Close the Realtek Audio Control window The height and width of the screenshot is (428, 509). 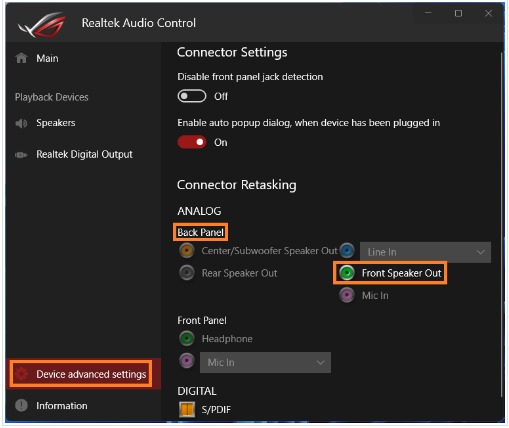pyautogui.click(x=488, y=13)
